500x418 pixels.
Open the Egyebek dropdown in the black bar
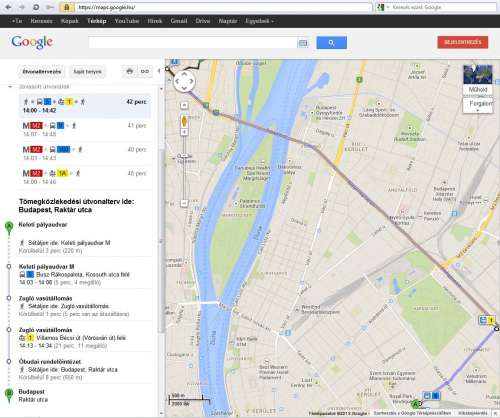[260, 21]
